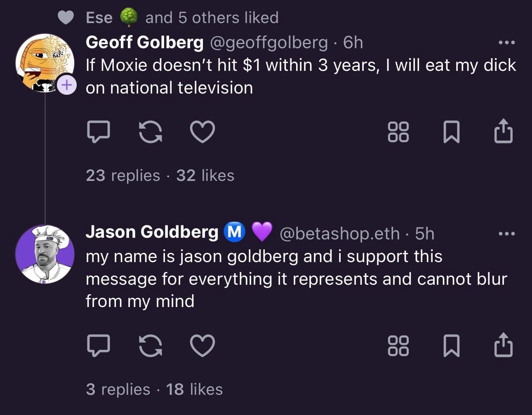Recast Jason Goldberg's reply

(151, 345)
